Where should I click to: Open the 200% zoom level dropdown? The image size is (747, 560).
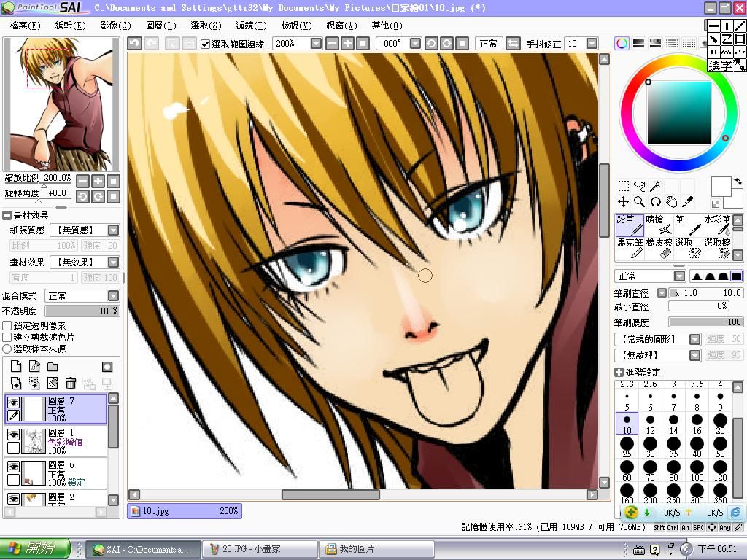pyautogui.click(x=317, y=44)
